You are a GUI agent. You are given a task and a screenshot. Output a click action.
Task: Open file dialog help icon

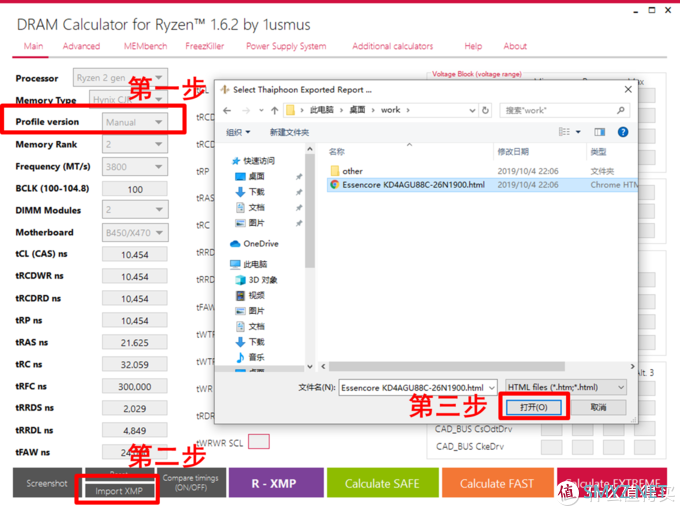[623, 132]
